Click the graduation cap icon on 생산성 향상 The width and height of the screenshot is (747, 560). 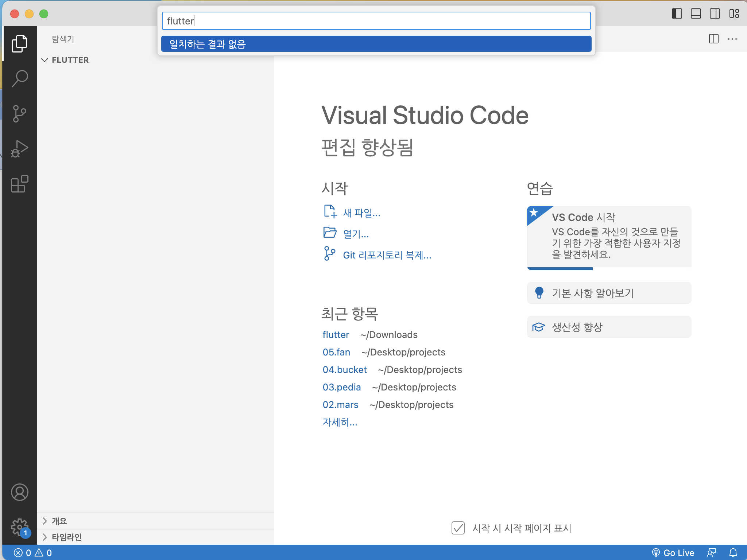click(x=539, y=327)
